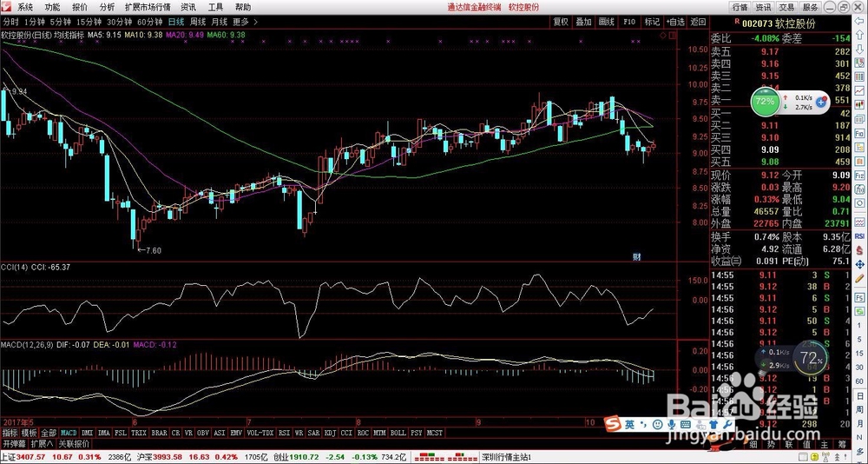
Task: Toggle the 复权 price adjustment button
Action: (x=561, y=22)
